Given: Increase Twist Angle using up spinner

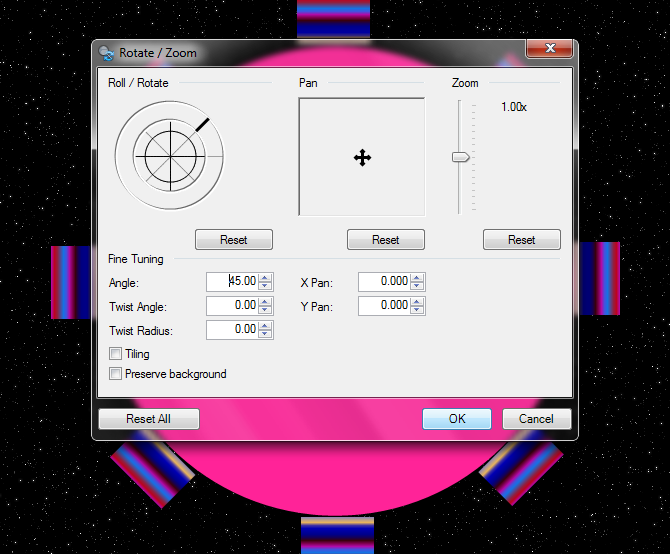Looking at the screenshot, I should (x=265, y=301).
